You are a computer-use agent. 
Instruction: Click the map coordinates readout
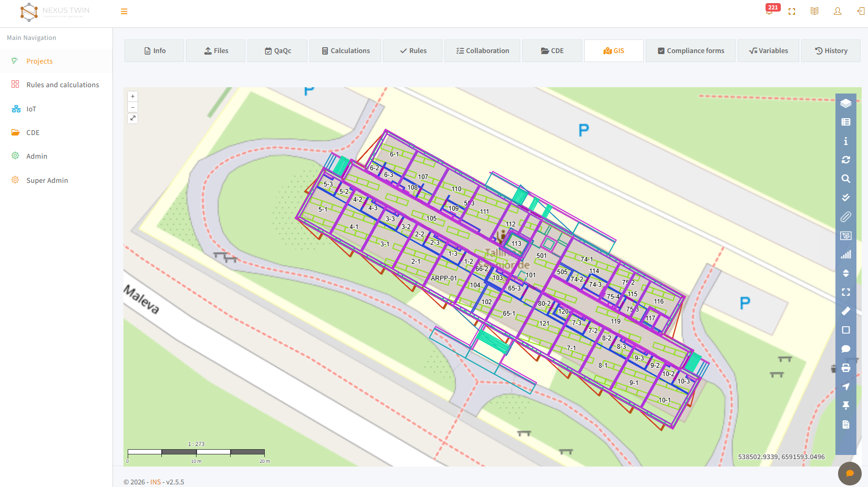pos(781,457)
